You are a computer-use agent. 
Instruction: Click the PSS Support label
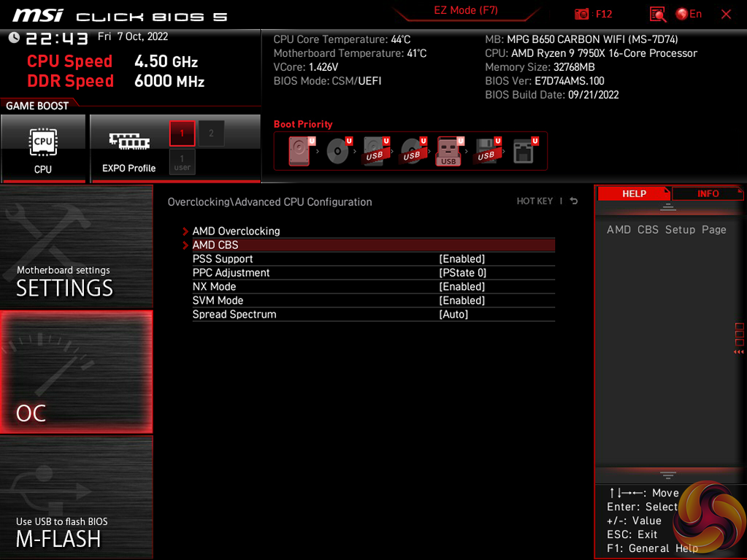[x=223, y=258]
